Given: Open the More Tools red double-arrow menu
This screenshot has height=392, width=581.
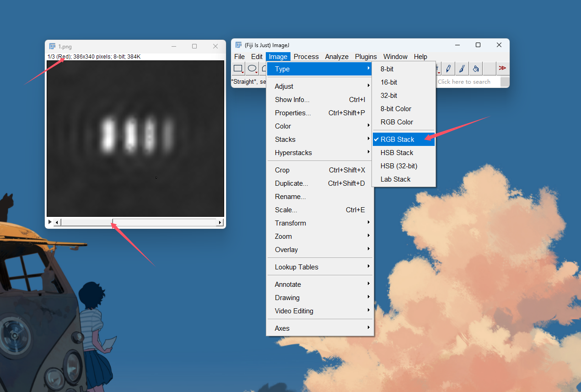Looking at the screenshot, I should tap(502, 68).
